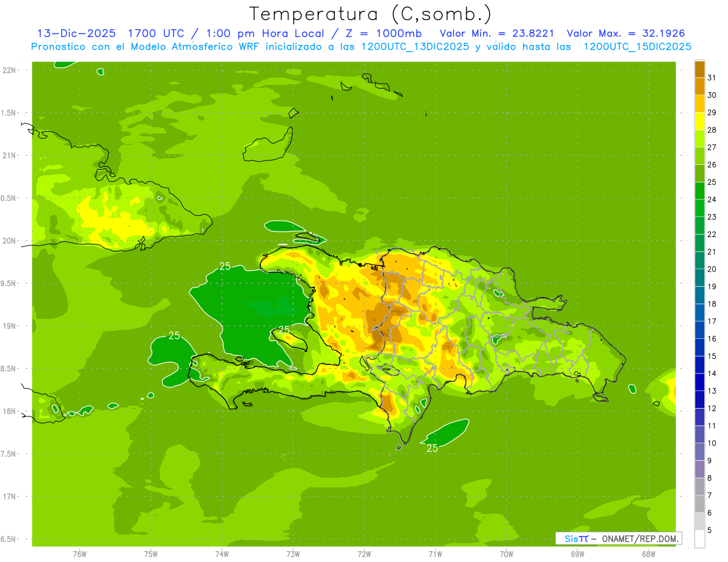Click the legend value label "24"
The width and height of the screenshot is (728, 562).
(x=712, y=199)
